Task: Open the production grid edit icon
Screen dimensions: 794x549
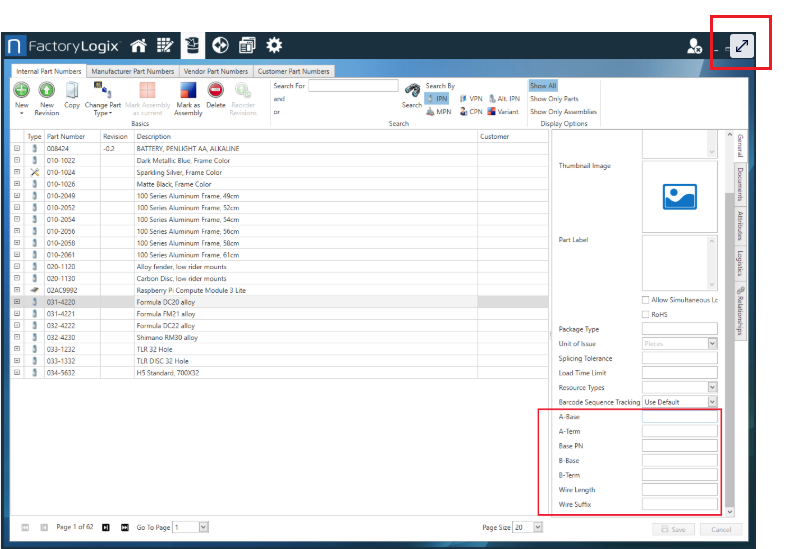Action: click(165, 46)
